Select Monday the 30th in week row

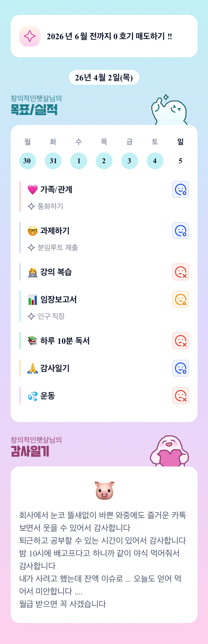coord(27,161)
